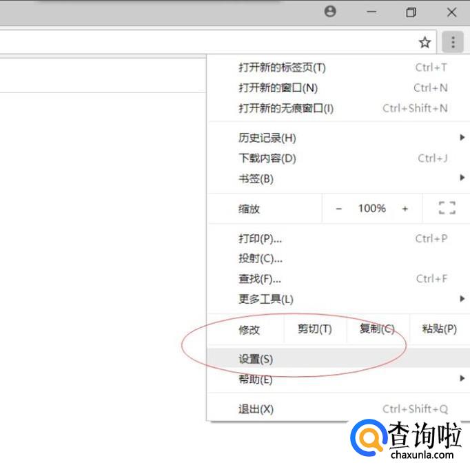Decrease zoom with the minus button
Image resolution: width=470 pixels, height=476 pixels.
(338, 209)
